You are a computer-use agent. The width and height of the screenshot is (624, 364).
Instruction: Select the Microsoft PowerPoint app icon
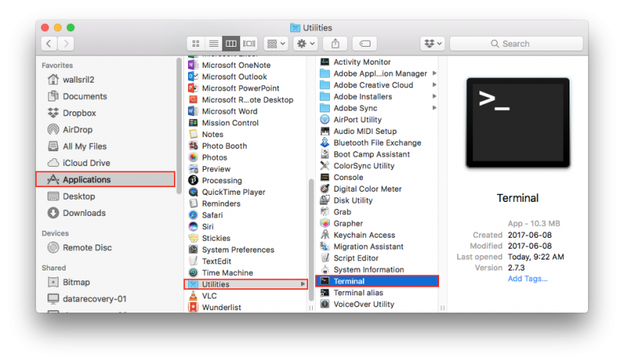(x=193, y=88)
